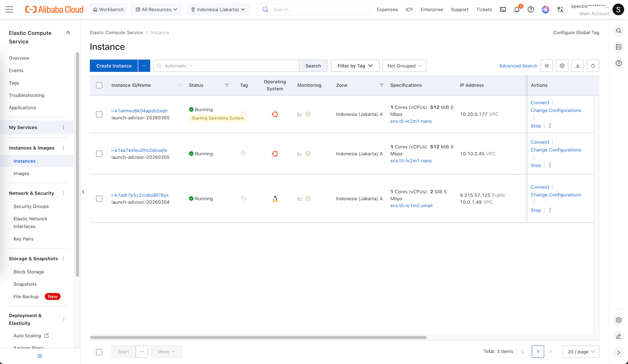Select checkbox for instance i-k1aimwu6k04apzb2sqtr
The image size is (628, 364).
[99, 114]
